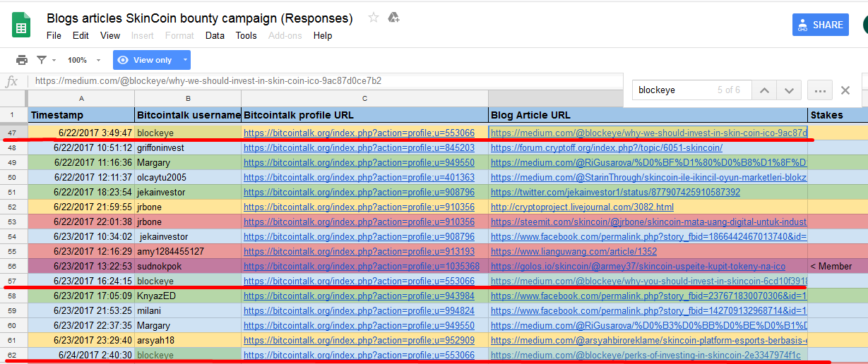Click the View only button
Image resolution: width=868 pixels, height=364 pixels.
coord(144,60)
